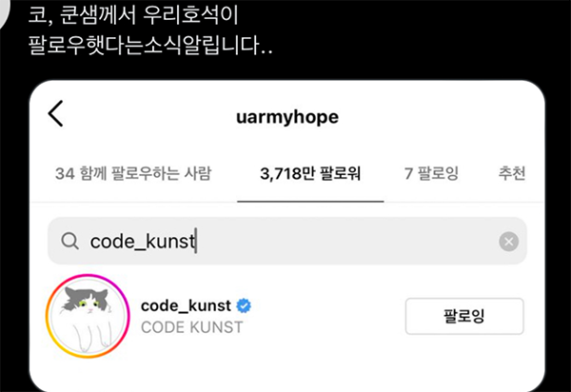Tap the blue verified badge beside code_kunst
Image resolution: width=571 pixels, height=392 pixels.
point(244,305)
